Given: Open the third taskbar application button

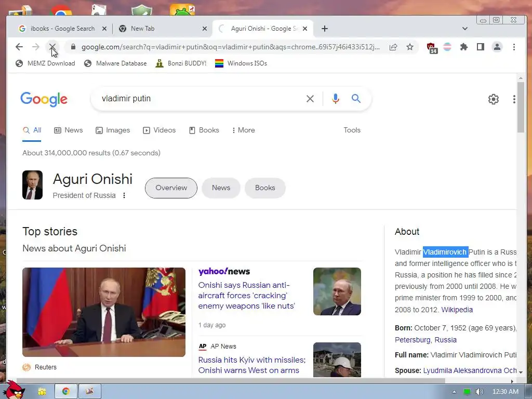Looking at the screenshot, I should point(89,392).
